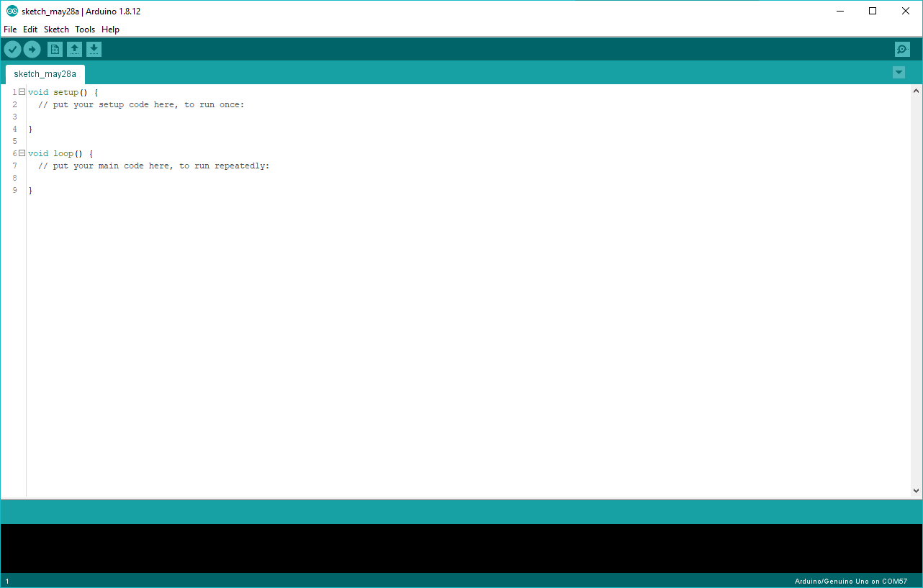Select the sketch_may28a tab

(45, 73)
